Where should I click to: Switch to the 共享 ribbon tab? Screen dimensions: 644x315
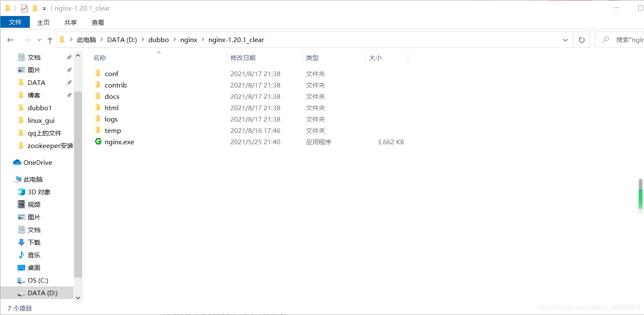click(71, 22)
